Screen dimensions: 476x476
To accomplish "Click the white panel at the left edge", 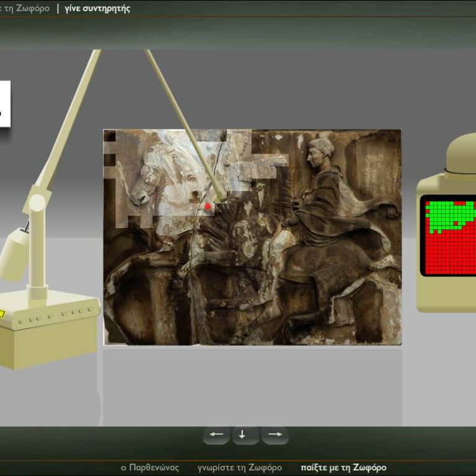I will click(5, 104).
